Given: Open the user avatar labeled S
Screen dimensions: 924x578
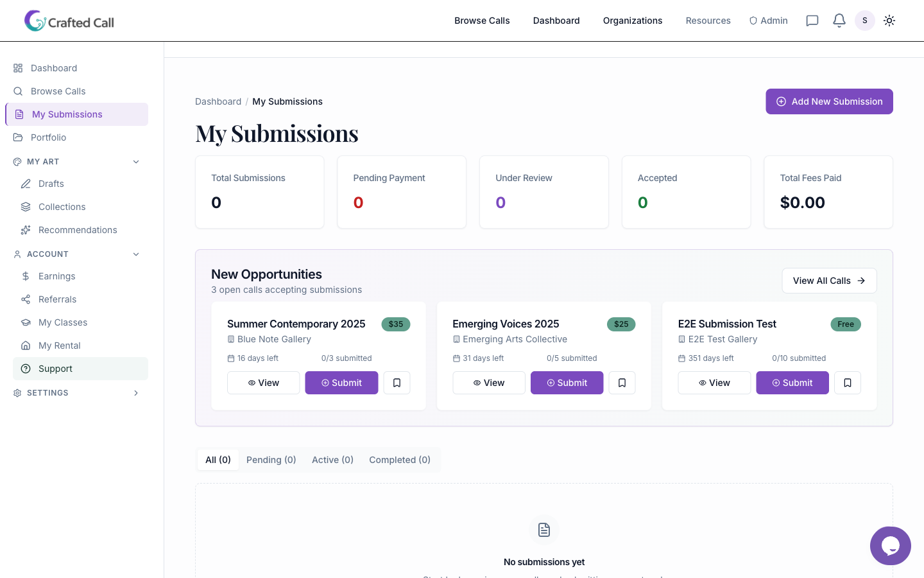Looking at the screenshot, I should [864, 21].
